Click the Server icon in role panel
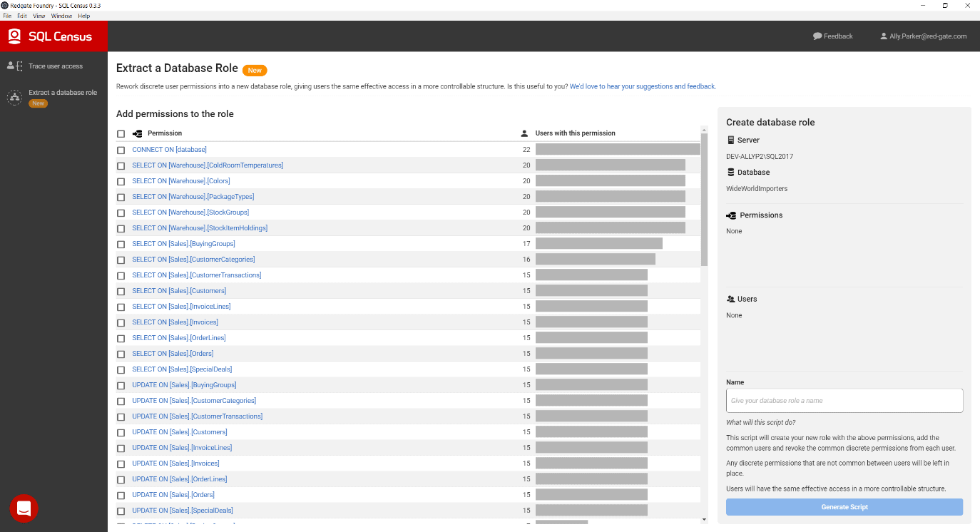The width and height of the screenshot is (980, 532). click(730, 140)
